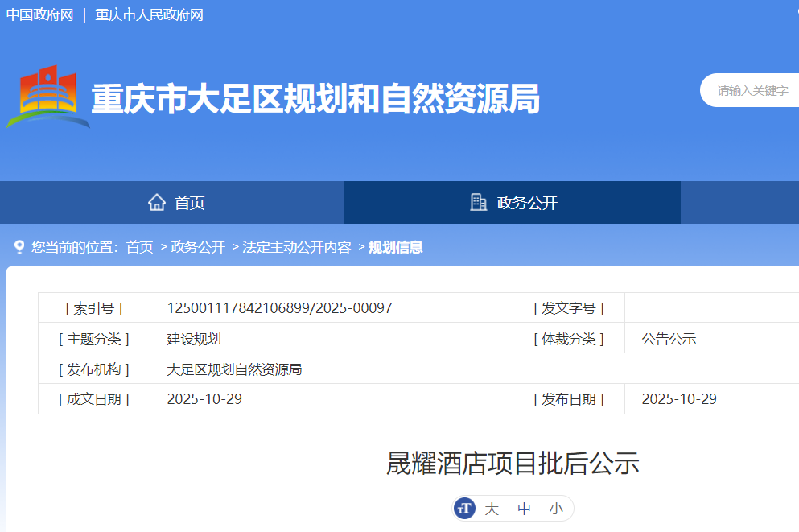Click the site title 重庆市大足区规划和自然资源局

pos(315,100)
